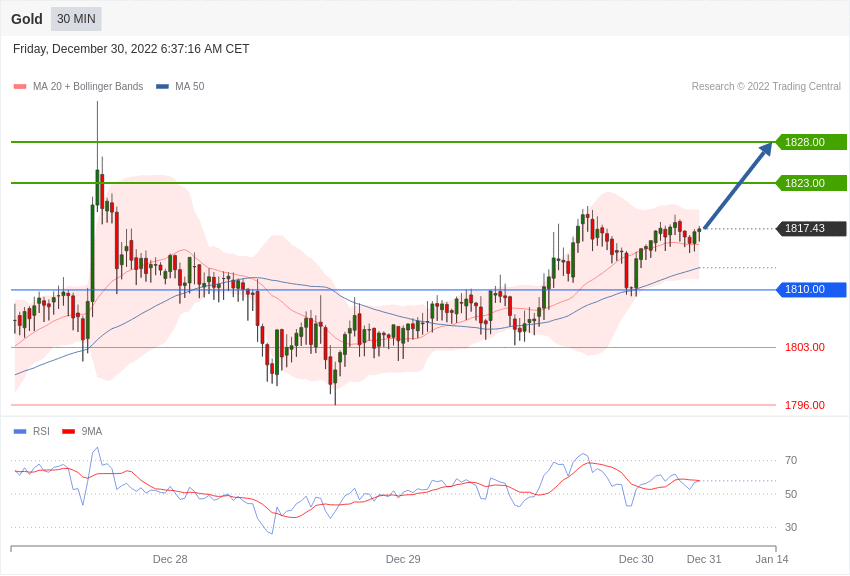This screenshot has height=576, width=850.
Task: Click the MA 20 + Bollinger Bands legend swatch
Action: (x=20, y=87)
